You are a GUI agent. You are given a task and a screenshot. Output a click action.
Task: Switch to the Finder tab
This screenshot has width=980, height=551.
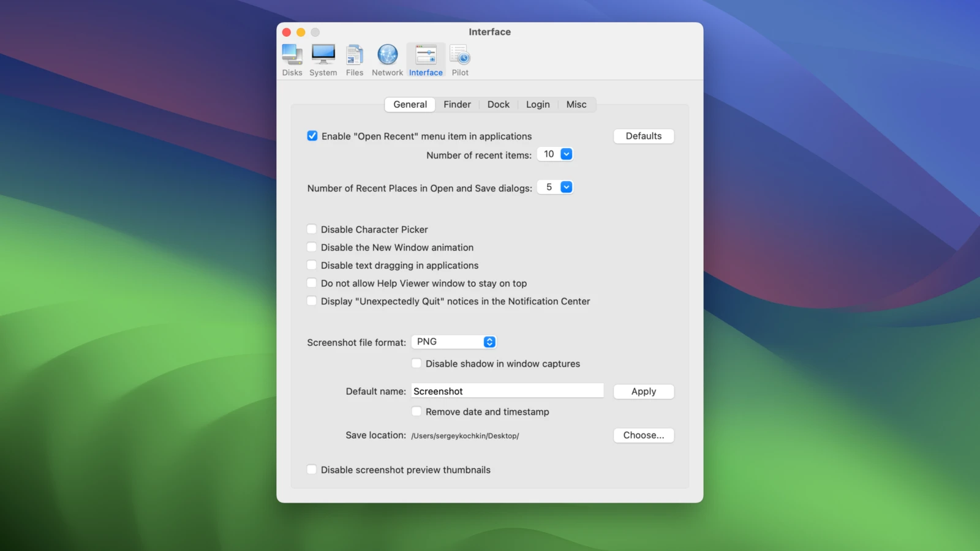457,105
